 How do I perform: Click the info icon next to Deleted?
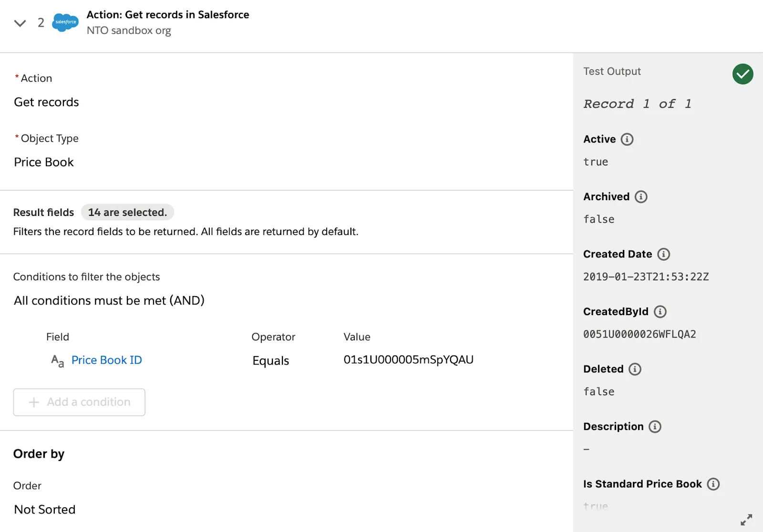634,368
